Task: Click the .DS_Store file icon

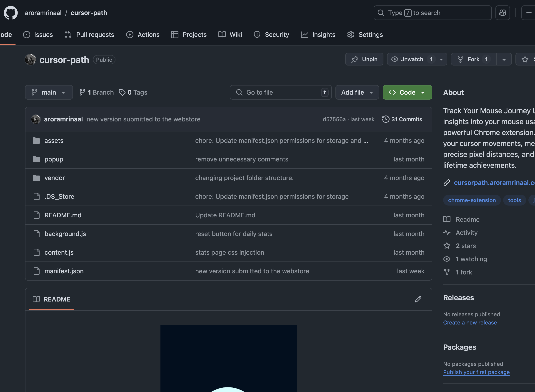Action: [x=37, y=196]
